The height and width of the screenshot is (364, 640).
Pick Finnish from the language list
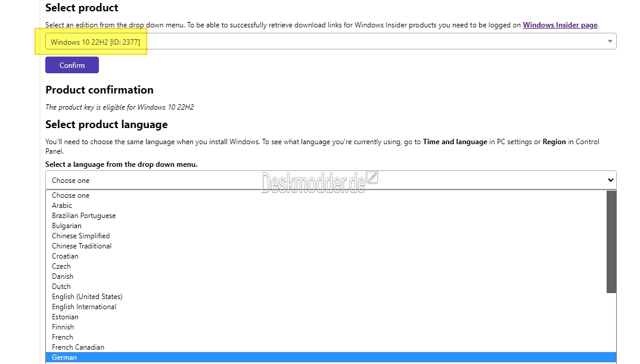(326, 327)
